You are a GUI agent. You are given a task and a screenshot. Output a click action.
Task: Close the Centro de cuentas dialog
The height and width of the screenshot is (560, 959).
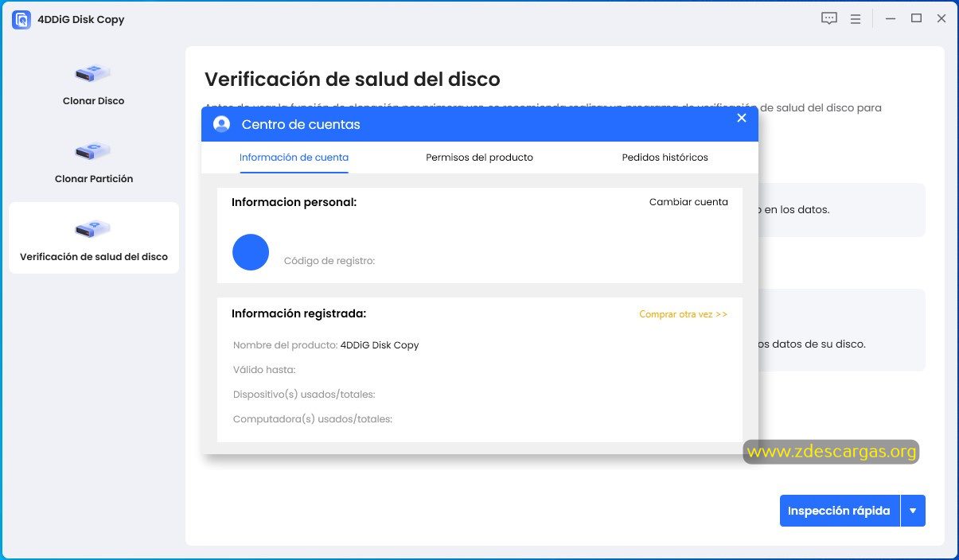point(742,118)
